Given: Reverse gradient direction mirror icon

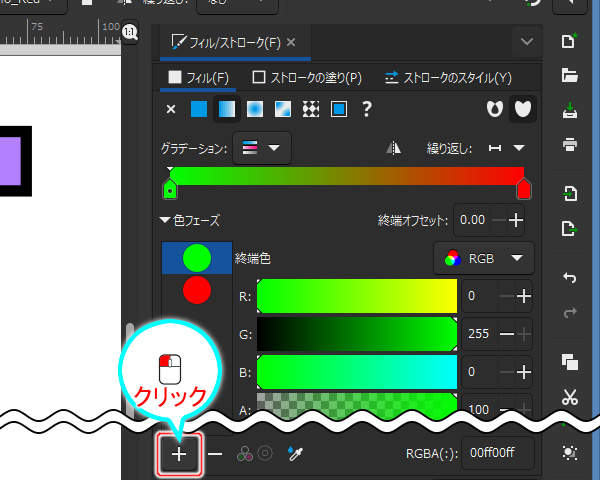Looking at the screenshot, I should 393,147.
